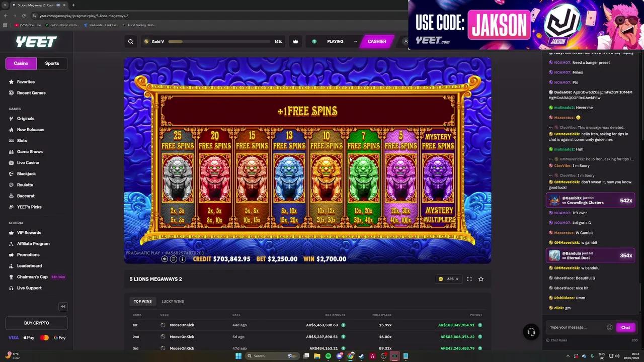
Task: Click the crown rewards icon in header
Action: 295,42
